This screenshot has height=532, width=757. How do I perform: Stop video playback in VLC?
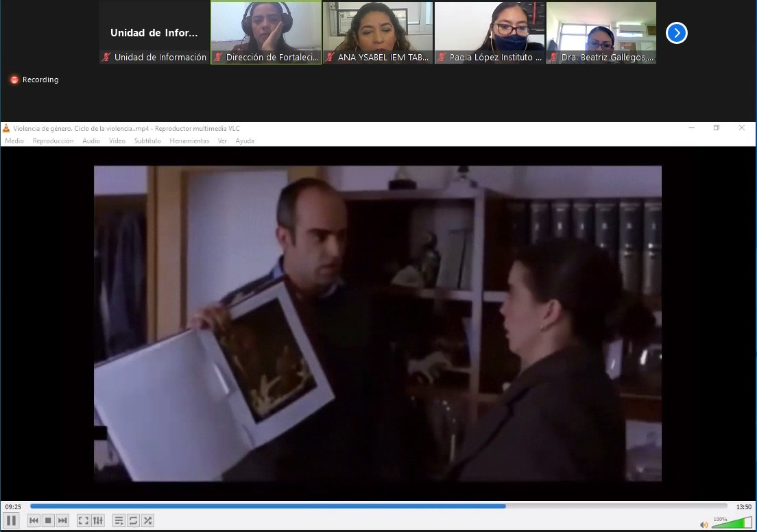click(47, 520)
